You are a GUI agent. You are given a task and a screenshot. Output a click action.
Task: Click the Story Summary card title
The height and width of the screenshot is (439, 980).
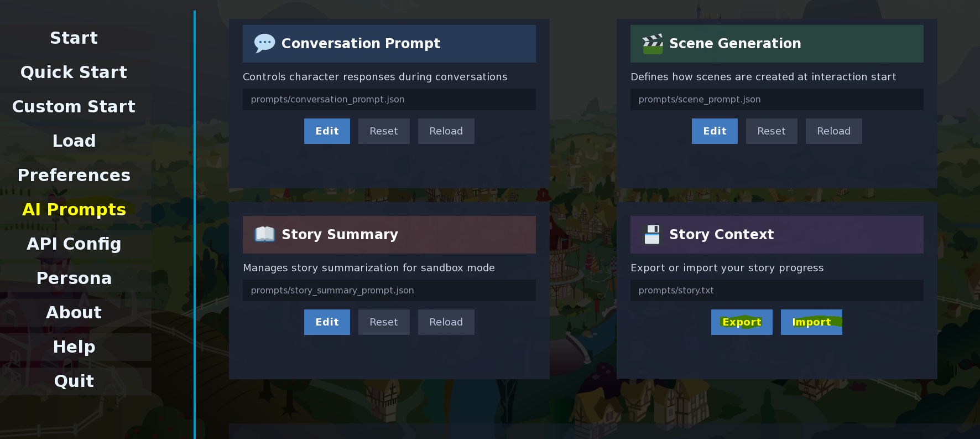(x=340, y=234)
